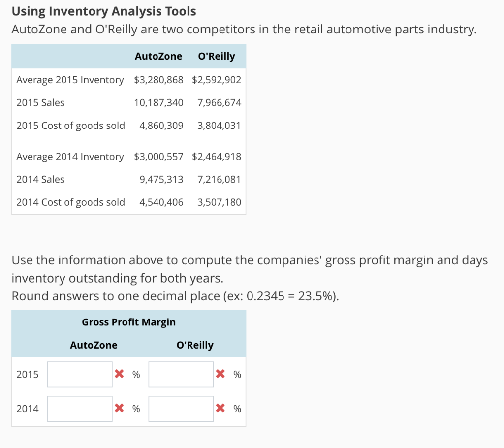This screenshot has width=504, height=448.
Task: Click the red X beside O'Reilly 2015 margin
Action: (220, 374)
